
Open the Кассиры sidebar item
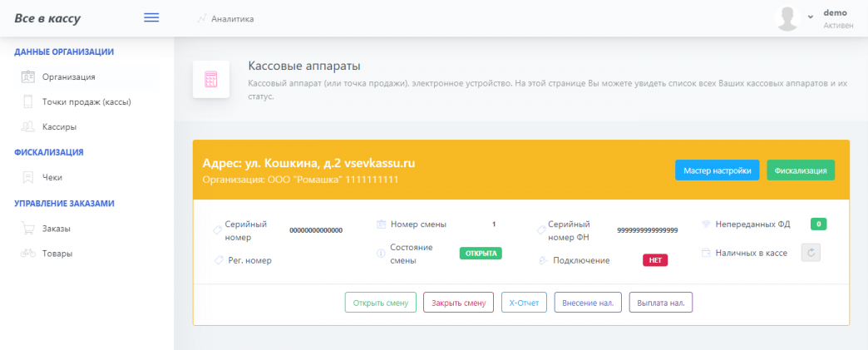59,127
